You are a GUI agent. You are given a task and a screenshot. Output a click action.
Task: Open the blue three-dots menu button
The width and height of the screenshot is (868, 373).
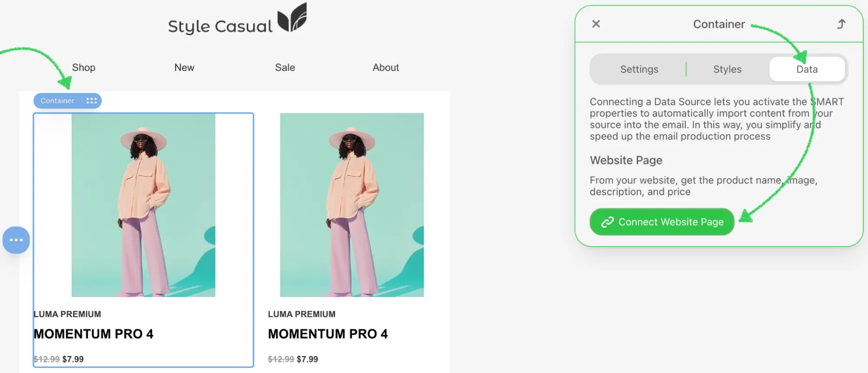point(16,240)
